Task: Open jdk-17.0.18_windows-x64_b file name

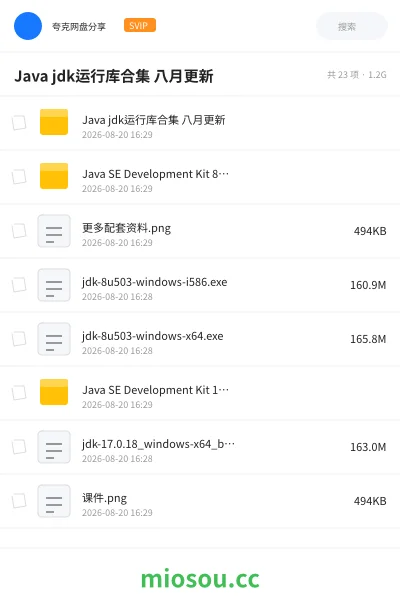Action: tap(158, 444)
